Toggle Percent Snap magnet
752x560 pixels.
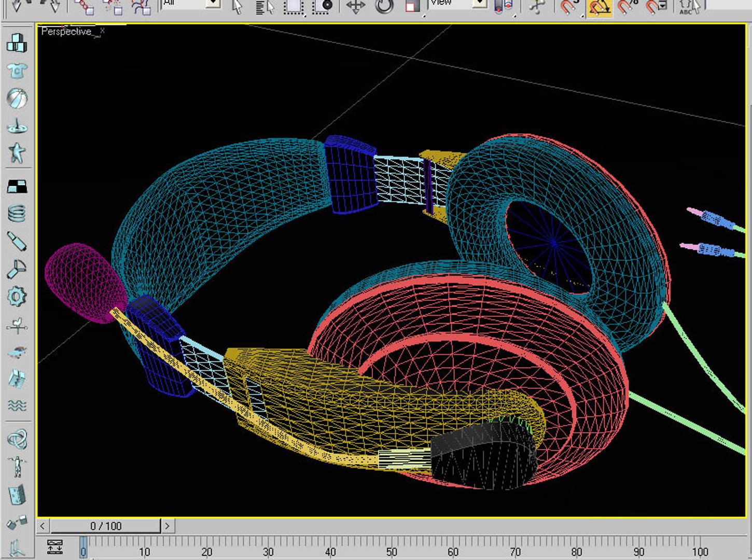(628, 6)
